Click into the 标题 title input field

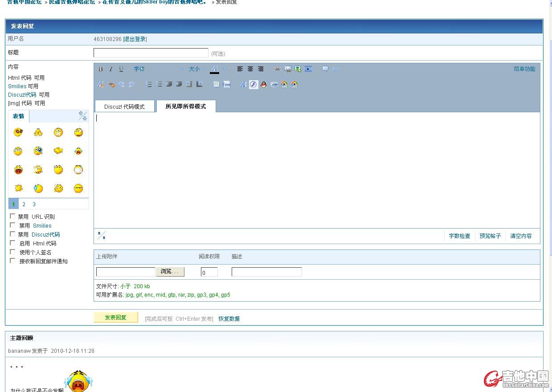point(151,53)
